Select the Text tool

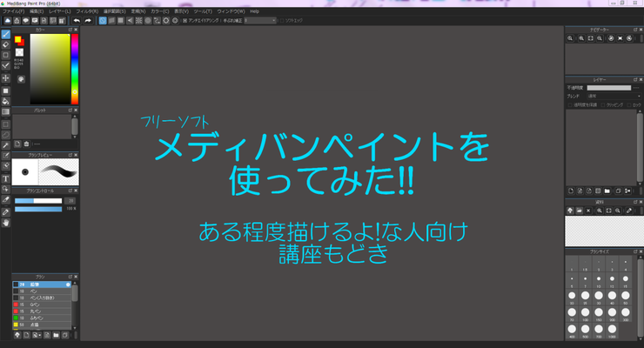[6, 178]
